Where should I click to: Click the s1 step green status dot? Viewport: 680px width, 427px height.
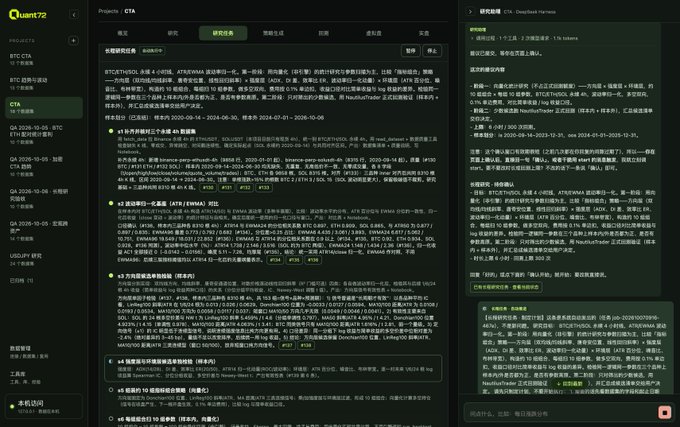coord(111,131)
